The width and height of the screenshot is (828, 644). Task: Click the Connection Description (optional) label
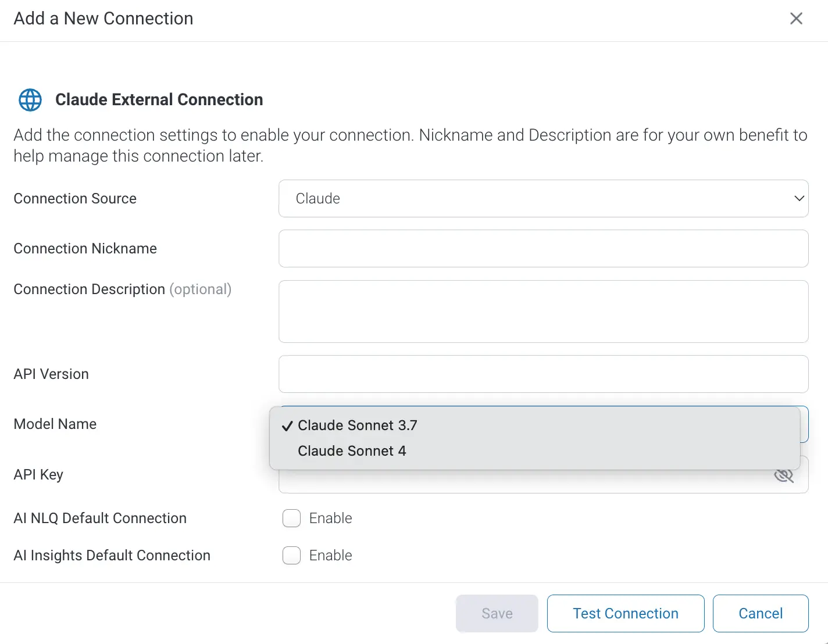pos(122,289)
